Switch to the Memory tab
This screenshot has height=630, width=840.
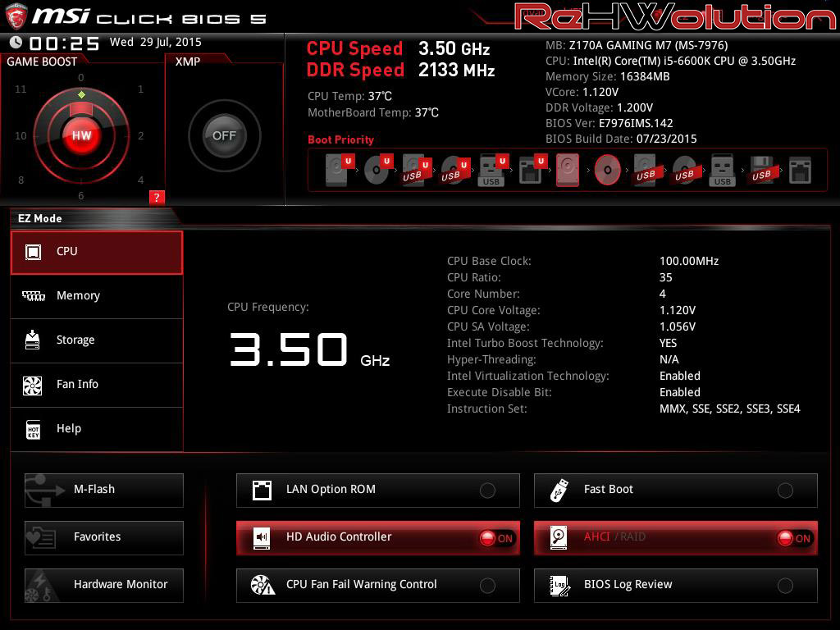click(97, 296)
